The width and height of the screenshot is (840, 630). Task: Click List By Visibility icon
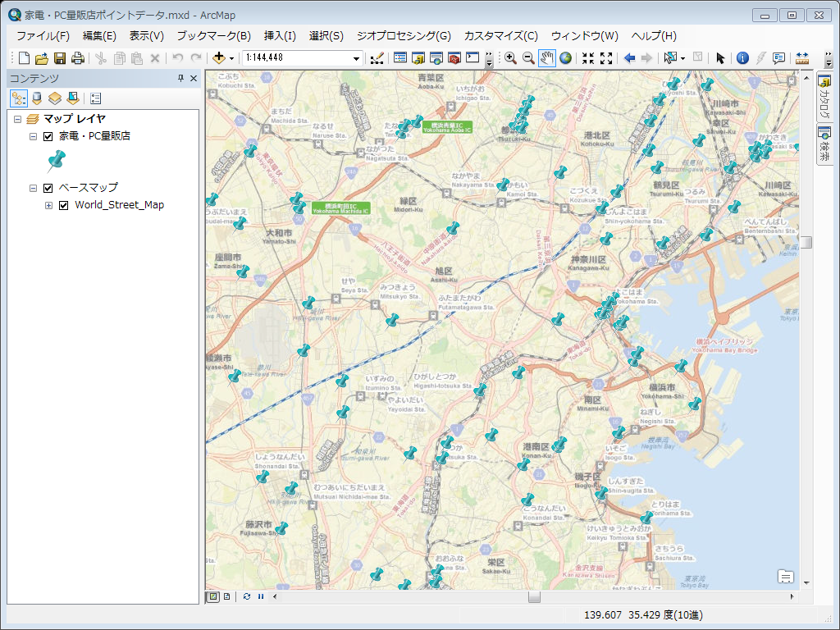[x=55, y=98]
